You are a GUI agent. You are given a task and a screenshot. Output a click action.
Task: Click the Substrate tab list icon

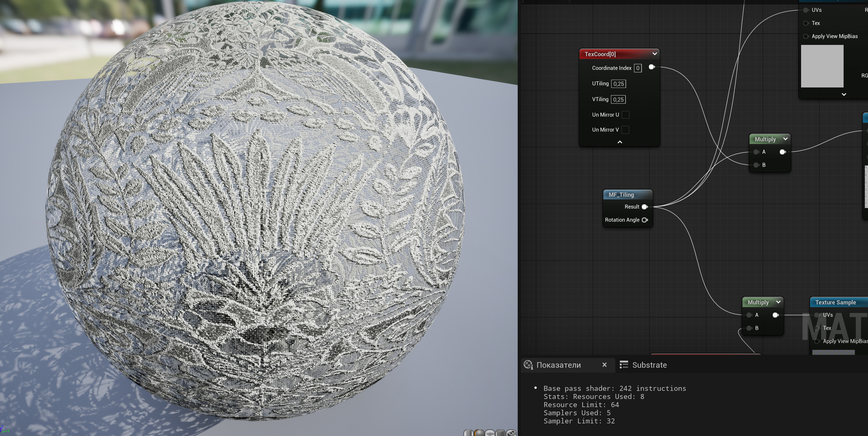tap(624, 365)
